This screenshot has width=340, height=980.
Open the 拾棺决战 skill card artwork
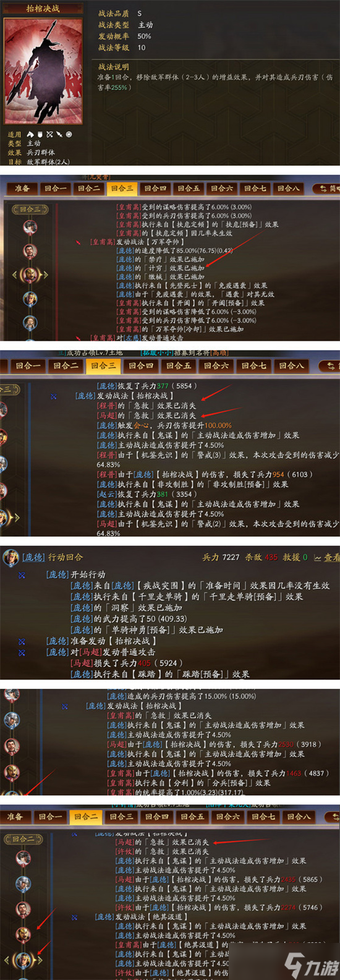coord(43,70)
